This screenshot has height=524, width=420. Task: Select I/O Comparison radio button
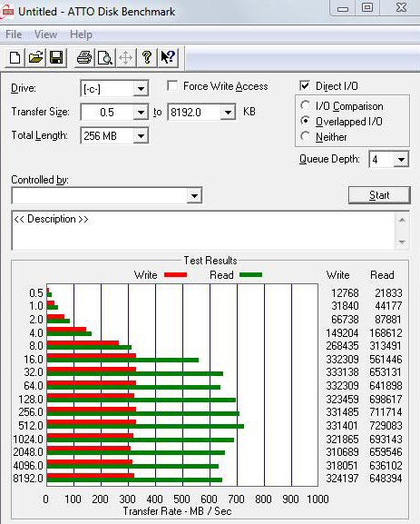tap(305, 105)
